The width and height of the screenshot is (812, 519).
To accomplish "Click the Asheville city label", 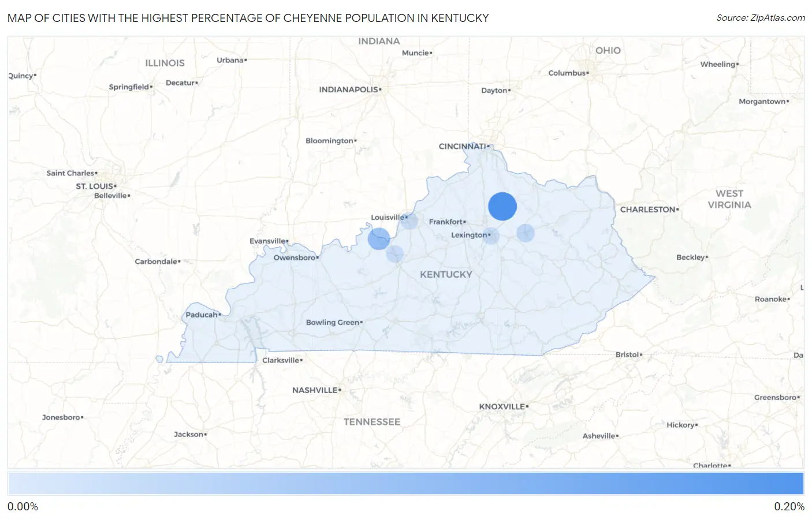I will [599, 436].
